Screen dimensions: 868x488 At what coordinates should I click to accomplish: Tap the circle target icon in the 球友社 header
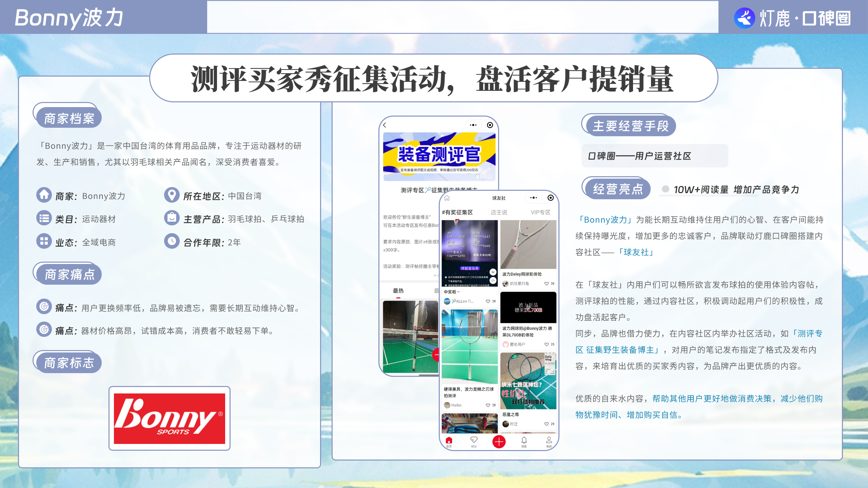coord(551,198)
